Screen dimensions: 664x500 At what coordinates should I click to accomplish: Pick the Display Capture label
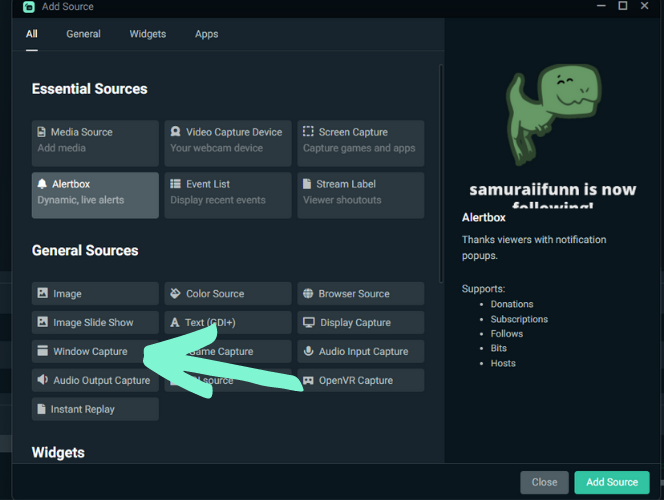(355, 323)
